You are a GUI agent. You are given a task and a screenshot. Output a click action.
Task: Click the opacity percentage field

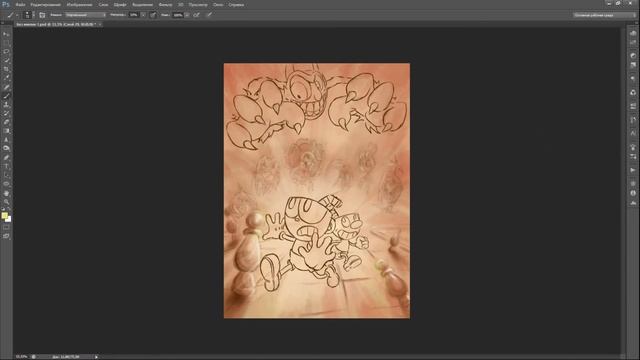(x=134, y=15)
